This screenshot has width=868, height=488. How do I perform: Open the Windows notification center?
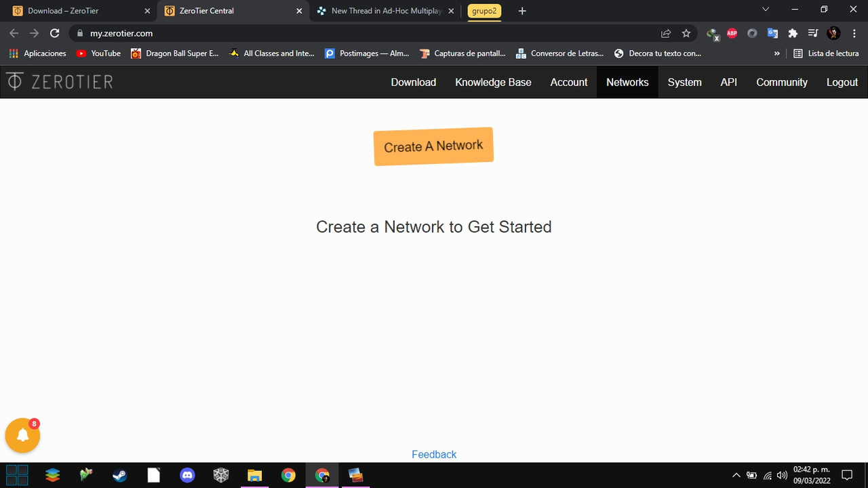[x=846, y=475]
